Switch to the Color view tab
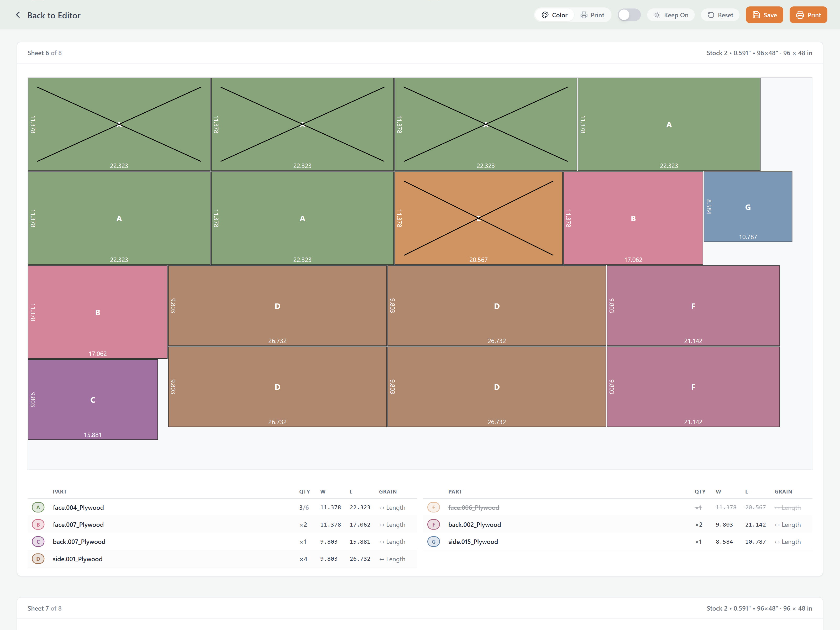The height and width of the screenshot is (630, 840). click(554, 15)
